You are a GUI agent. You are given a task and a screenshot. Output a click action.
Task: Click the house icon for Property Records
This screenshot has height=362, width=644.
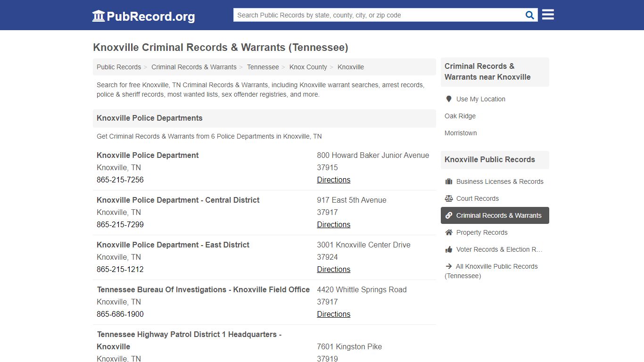tap(449, 232)
